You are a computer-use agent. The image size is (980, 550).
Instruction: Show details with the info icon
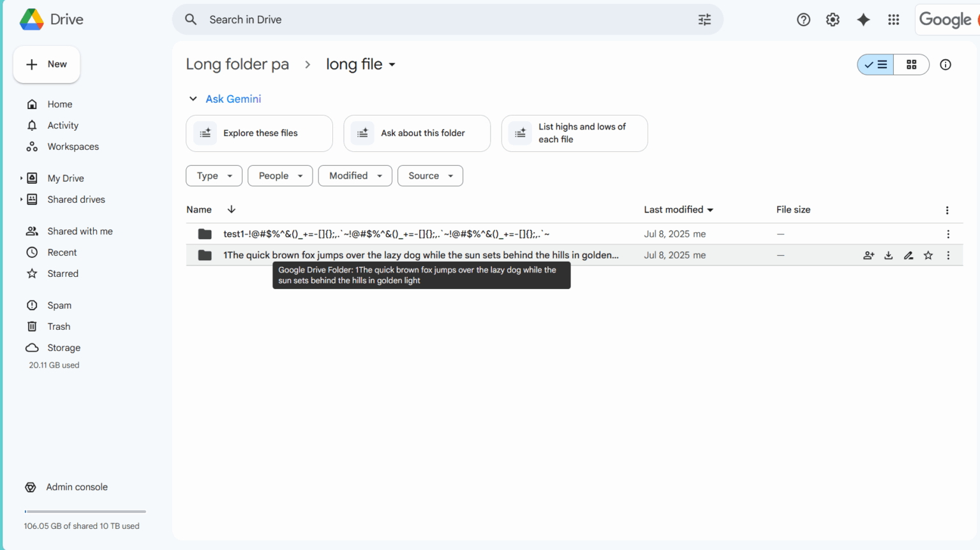point(946,64)
